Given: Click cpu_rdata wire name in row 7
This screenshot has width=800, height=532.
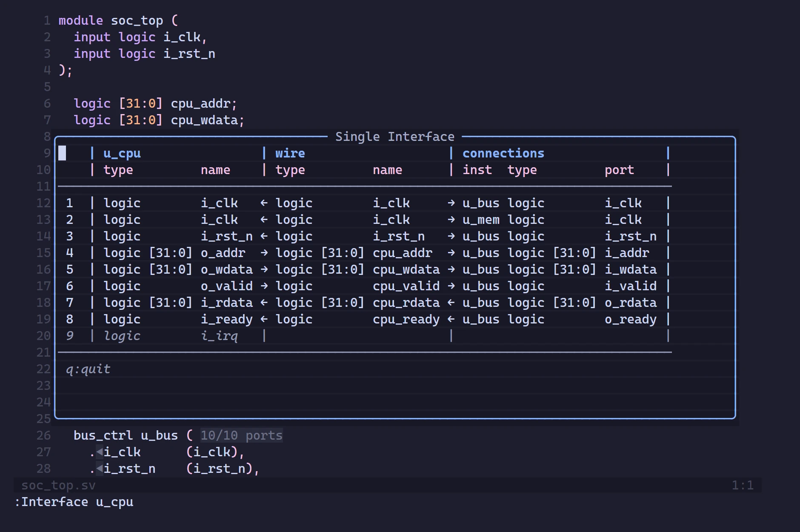Looking at the screenshot, I should click(406, 303).
